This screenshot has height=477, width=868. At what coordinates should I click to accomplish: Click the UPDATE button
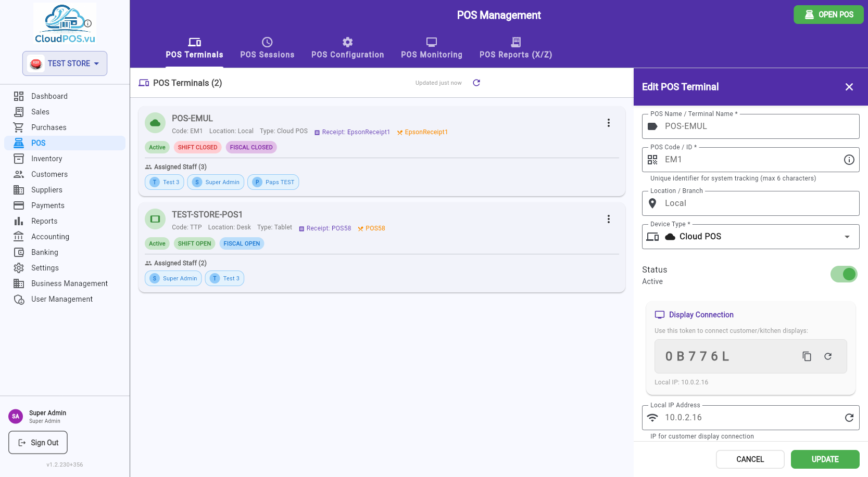click(825, 459)
